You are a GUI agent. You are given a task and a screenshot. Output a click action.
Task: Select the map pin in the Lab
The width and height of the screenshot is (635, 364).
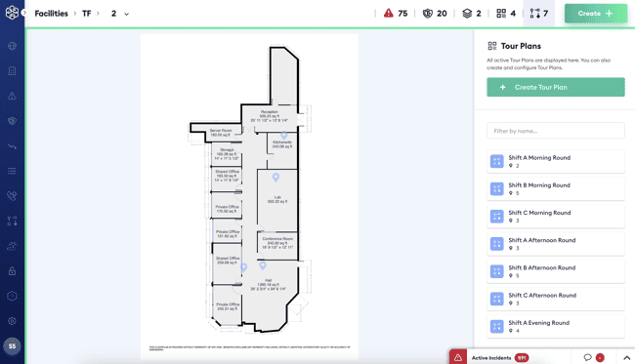(x=275, y=178)
